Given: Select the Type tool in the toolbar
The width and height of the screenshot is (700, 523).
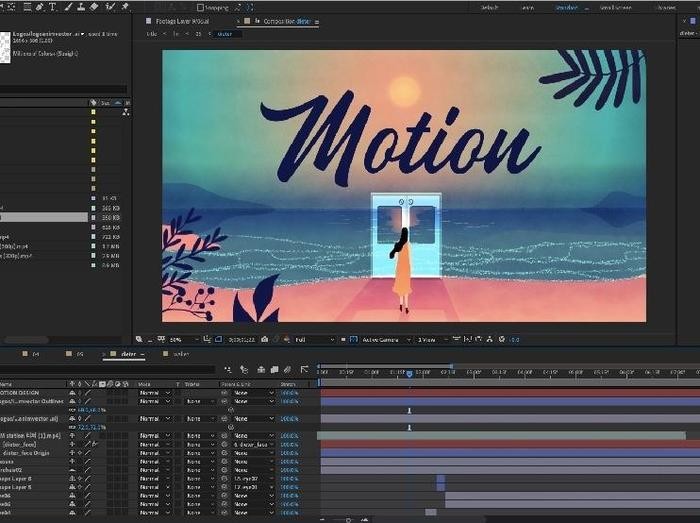Looking at the screenshot, I should coord(53,7).
